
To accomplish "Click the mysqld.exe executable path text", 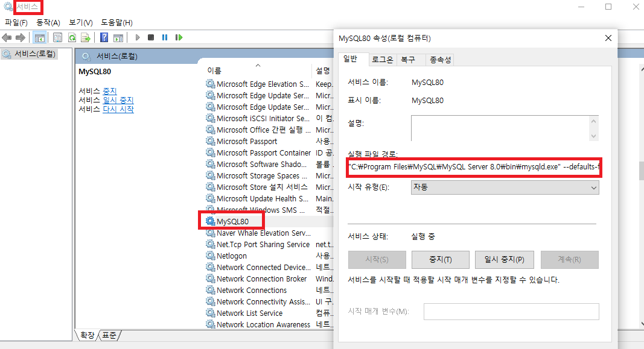I will coord(474,167).
